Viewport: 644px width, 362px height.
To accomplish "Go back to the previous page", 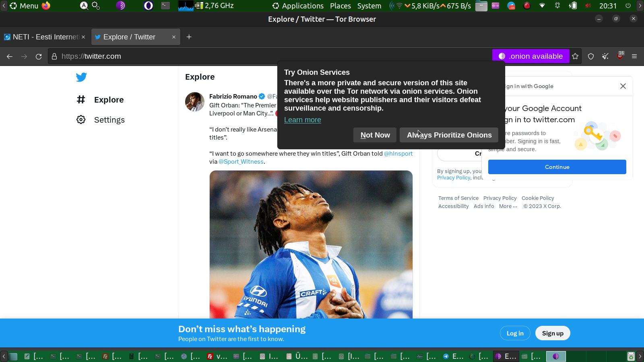I will pos(10,56).
